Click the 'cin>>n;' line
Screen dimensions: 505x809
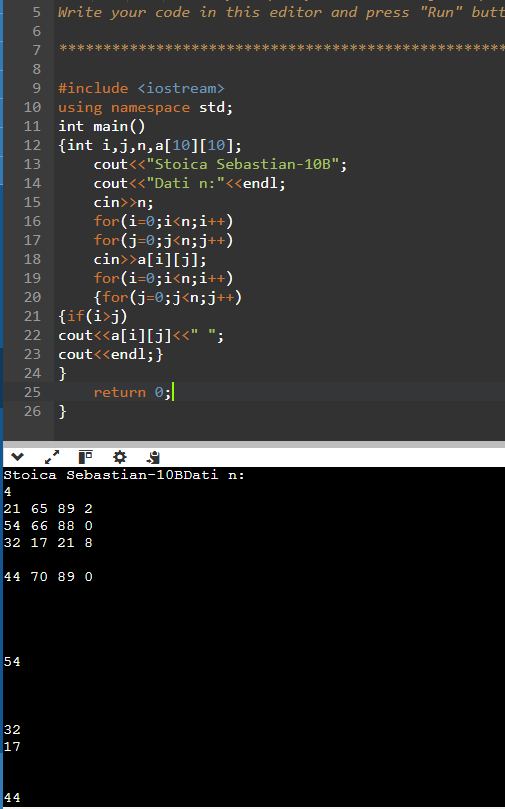(x=123, y=202)
